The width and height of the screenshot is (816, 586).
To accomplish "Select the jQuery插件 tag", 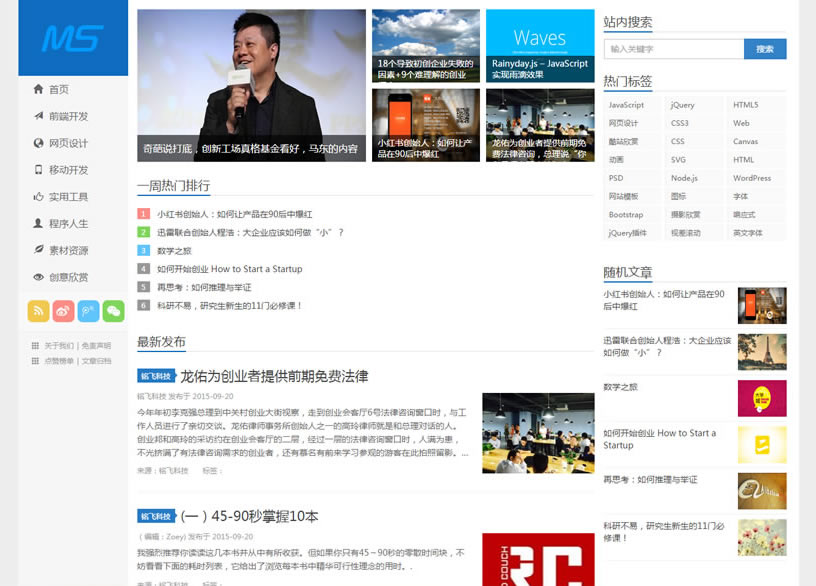I will [x=628, y=233].
